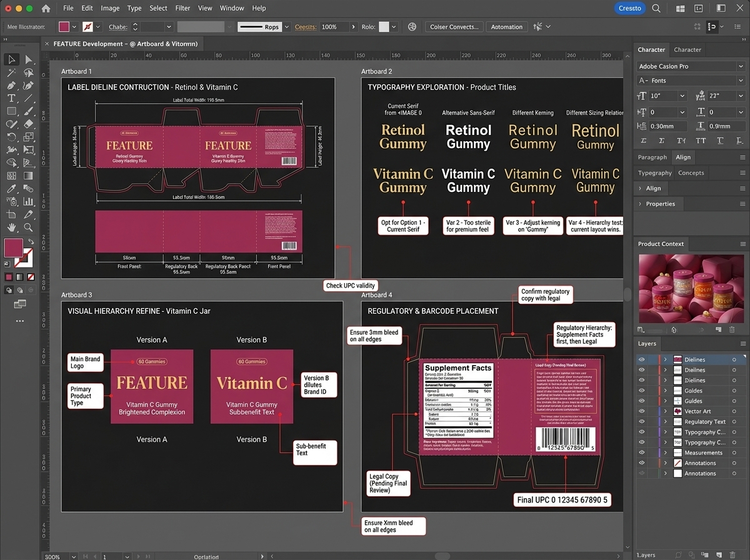Open the Edit Toolbar three dots
Screen dimensions: 750x560
[20, 321]
